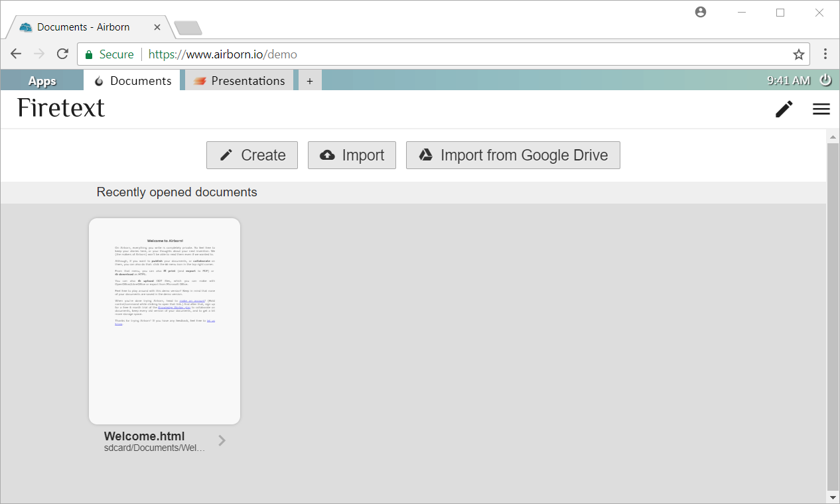This screenshot has height=504, width=840.
Task: Click the scrollbar up arrow
Action: pyautogui.click(x=833, y=136)
